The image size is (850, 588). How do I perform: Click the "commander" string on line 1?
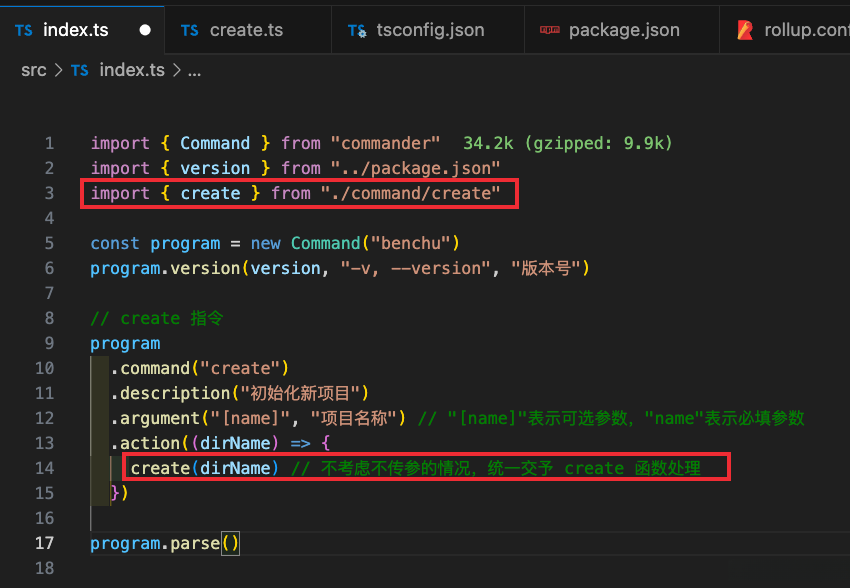point(385,143)
